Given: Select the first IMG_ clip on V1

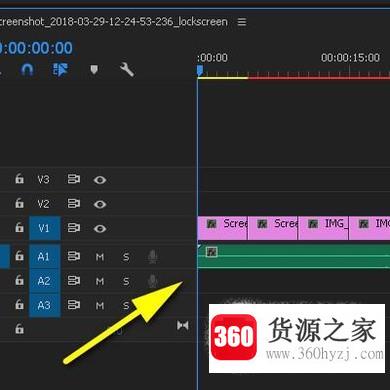Looking at the screenshot, I should pos(323,228).
